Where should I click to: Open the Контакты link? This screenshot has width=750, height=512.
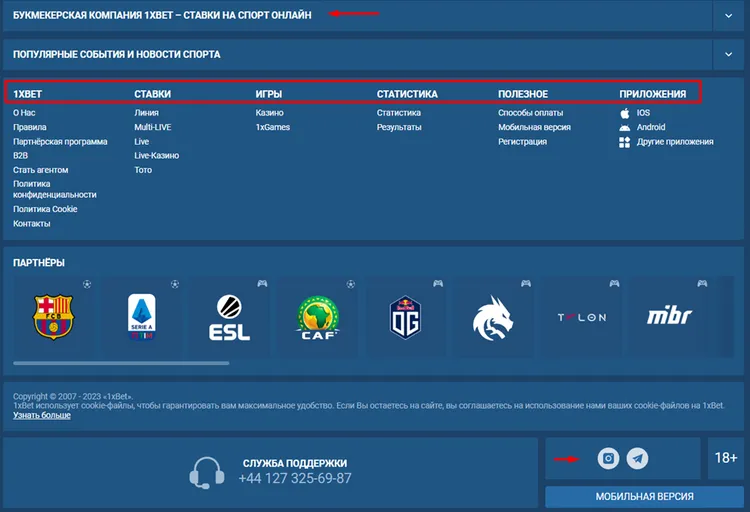coord(32,223)
